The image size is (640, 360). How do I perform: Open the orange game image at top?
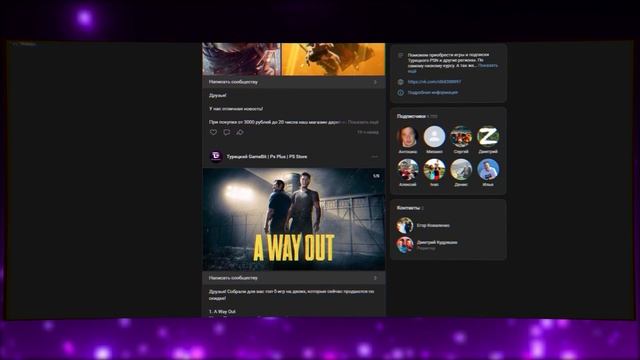pos(333,59)
